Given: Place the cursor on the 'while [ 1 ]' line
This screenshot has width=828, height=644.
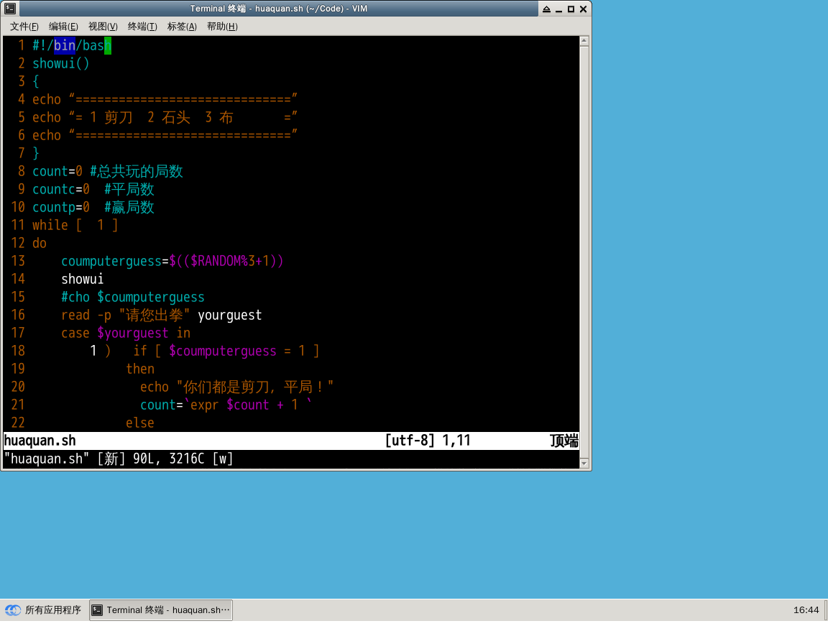Looking at the screenshot, I should pyautogui.click(x=75, y=225).
